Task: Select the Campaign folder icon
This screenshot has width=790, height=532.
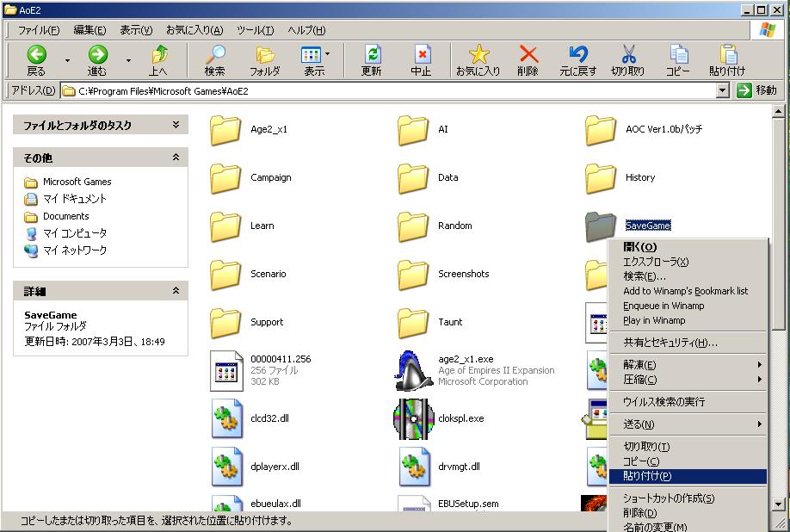Action: (x=225, y=178)
